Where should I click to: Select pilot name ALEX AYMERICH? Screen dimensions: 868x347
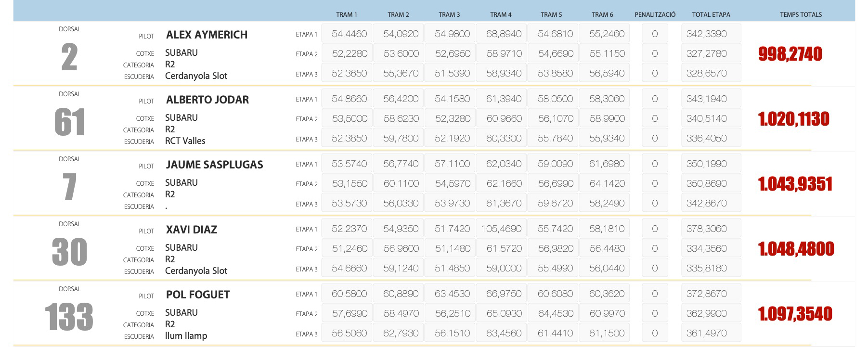[207, 35]
